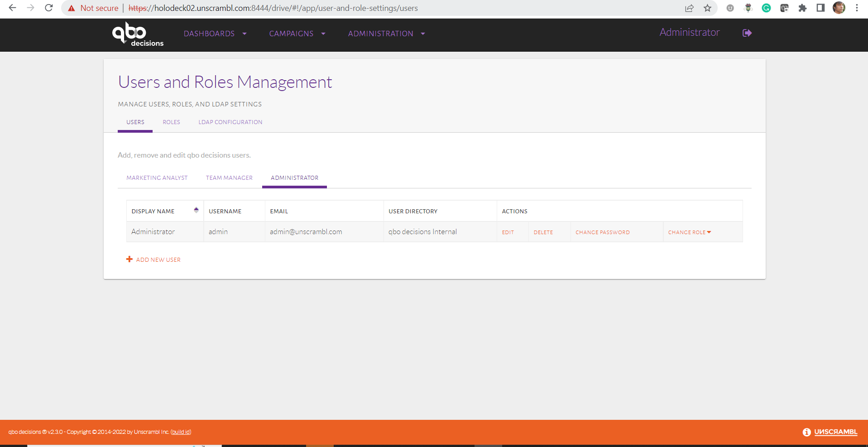Open the LDAP Configuration tab
This screenshot has height=447, width=868.
pyautogui.click(x=230, y=122)
